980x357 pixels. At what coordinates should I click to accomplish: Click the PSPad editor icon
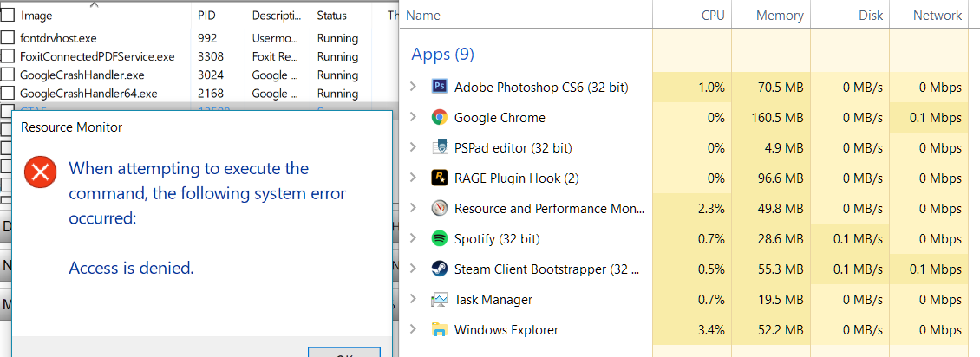pos(440,147)
